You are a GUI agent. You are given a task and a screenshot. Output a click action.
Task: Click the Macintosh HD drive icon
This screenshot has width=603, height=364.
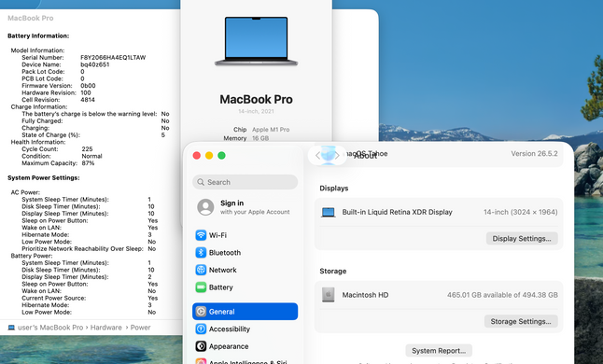point(328,295)
